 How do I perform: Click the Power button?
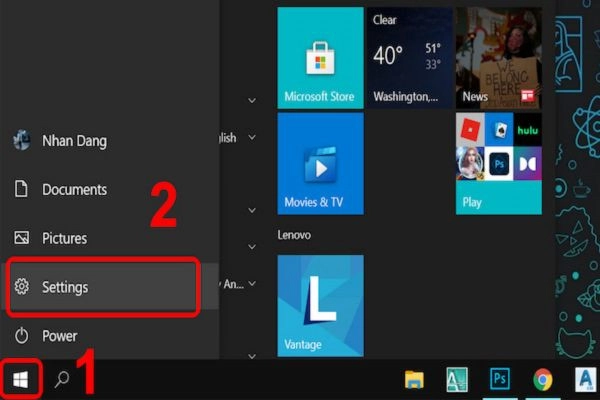coord(59,336)
